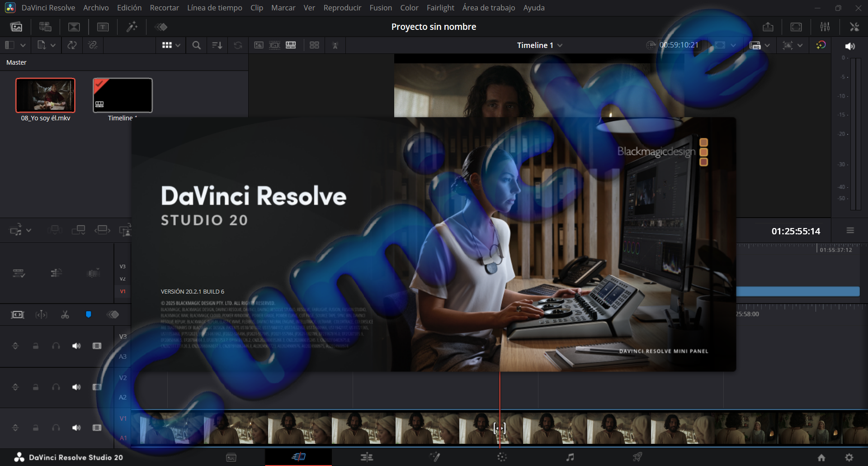The image size is (868, 466).
Task: Click the multi-source viewer icon
Action: (x=314, y=45)
